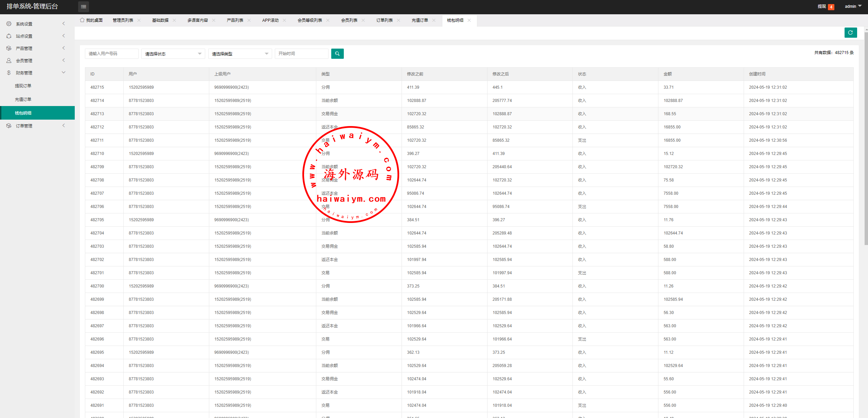Open the 请选择状态 status dropdown
Image resolution: width=868 pixels, height=418 pixels.
(x=173, y=54)
